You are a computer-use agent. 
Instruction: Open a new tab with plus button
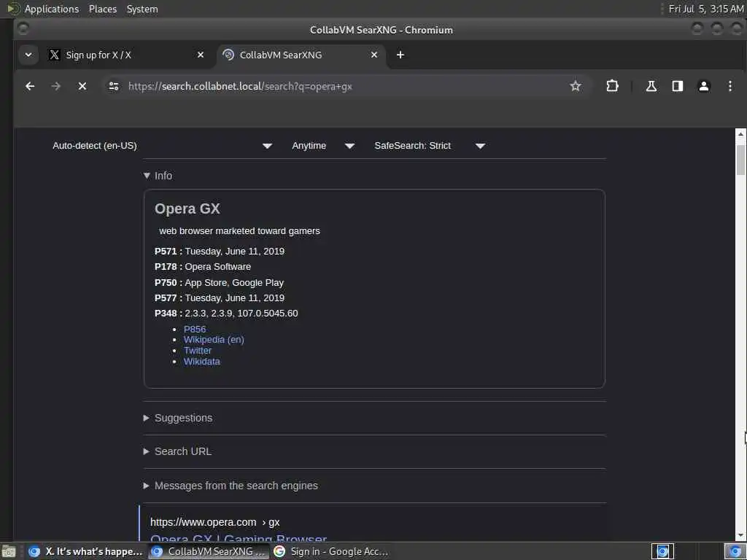click(x=400, y=55)
